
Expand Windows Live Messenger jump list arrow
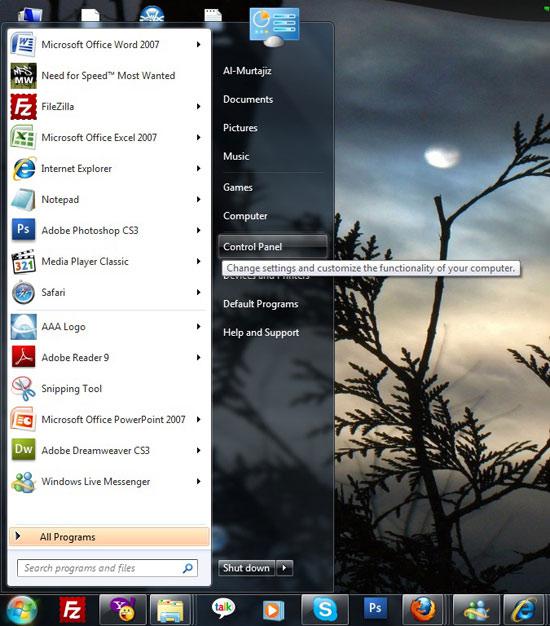click(x=198, y=481)
